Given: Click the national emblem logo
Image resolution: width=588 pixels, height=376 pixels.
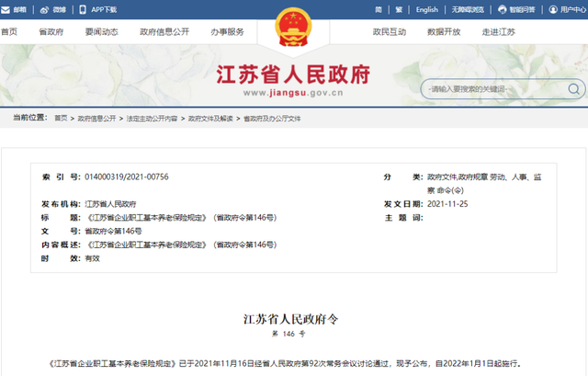Looking at the screenshot, I should pyautogui.click(x=293, y=27).
